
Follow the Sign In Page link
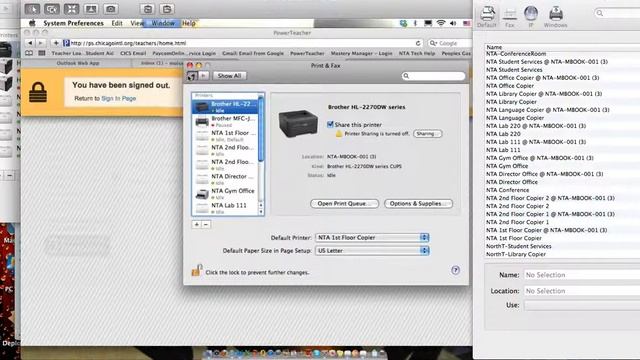click(x=118, y=98)
